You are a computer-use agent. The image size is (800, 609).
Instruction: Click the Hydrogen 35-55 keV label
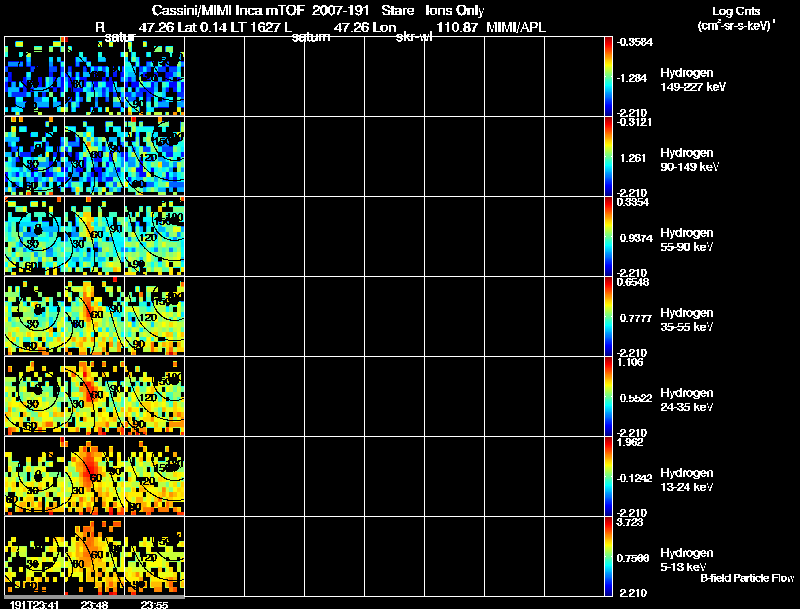[x=687, y=319]
